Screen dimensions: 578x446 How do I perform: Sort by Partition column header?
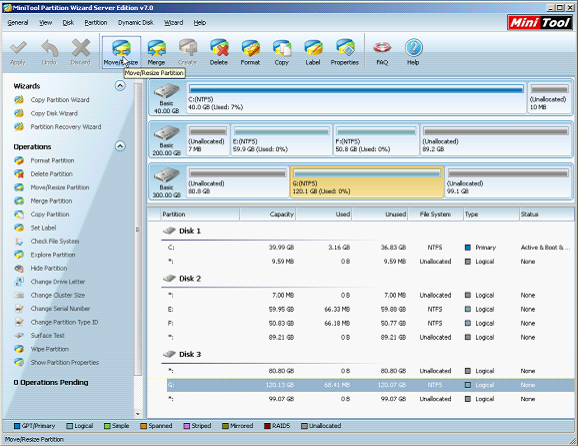pos(200,214)
